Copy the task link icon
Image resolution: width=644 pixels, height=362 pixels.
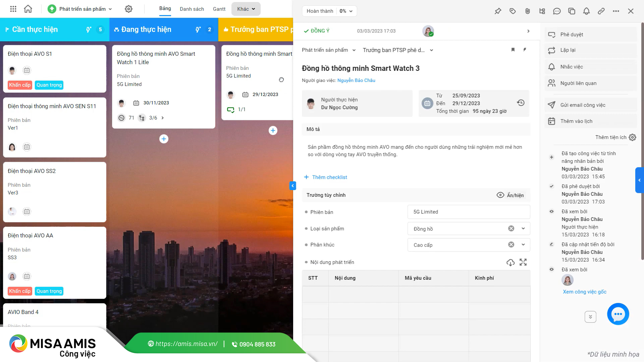[601, 11]
